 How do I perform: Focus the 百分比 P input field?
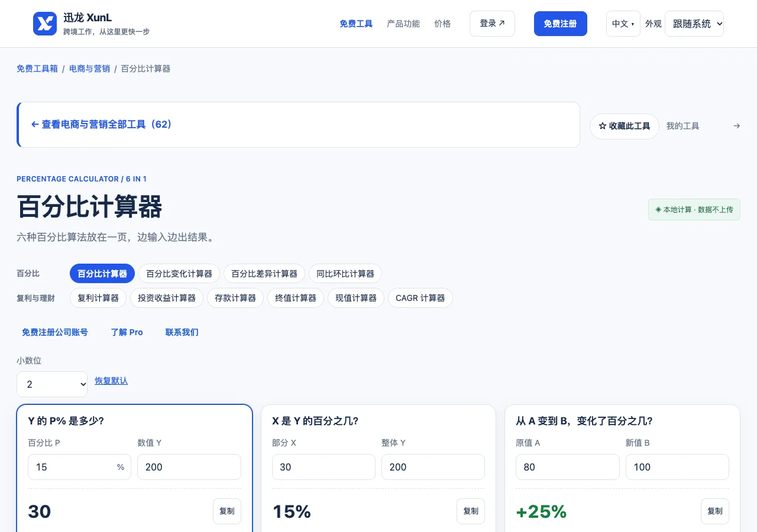click(79, 467)
